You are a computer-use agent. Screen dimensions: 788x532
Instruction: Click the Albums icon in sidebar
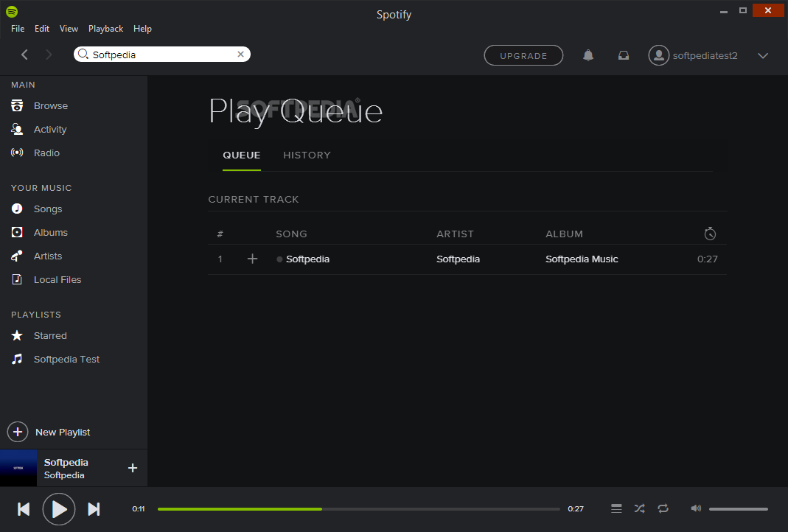click(x=17, y=232)
